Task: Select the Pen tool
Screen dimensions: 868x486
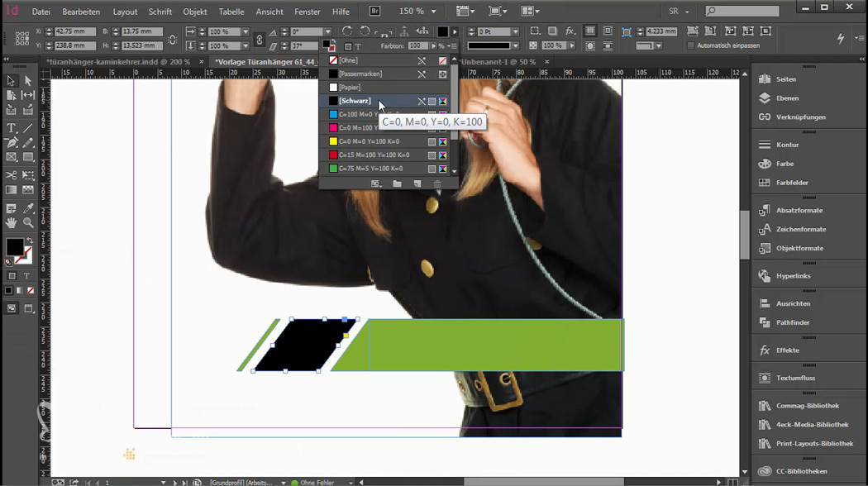Action: tap(11, 143)
